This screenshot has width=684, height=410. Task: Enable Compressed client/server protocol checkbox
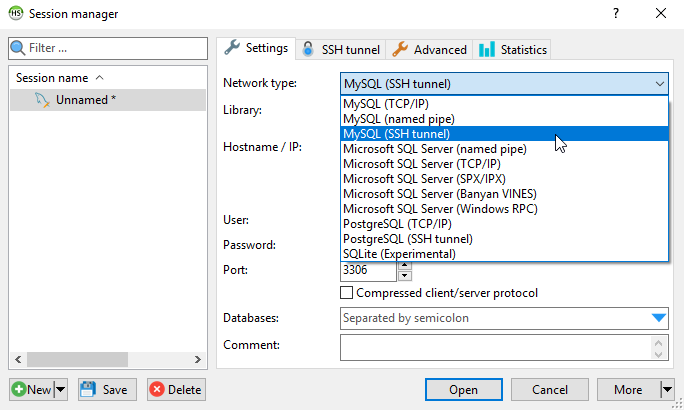(346, 293)
